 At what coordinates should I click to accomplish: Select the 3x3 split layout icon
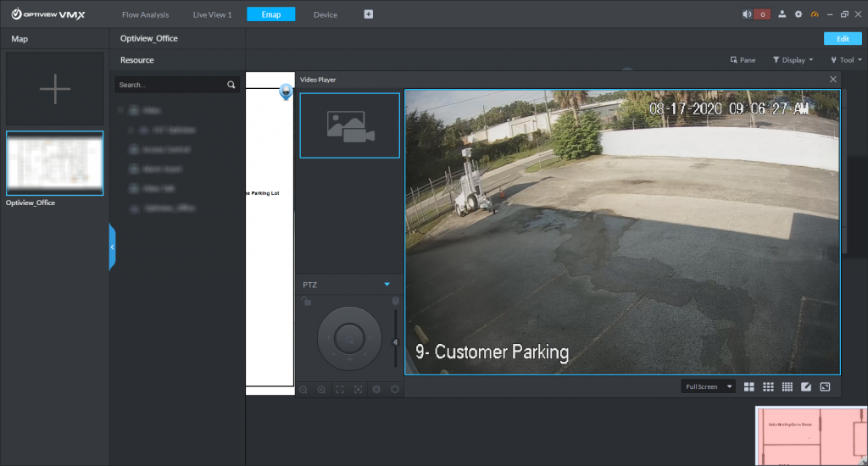(x=768, y=387)
